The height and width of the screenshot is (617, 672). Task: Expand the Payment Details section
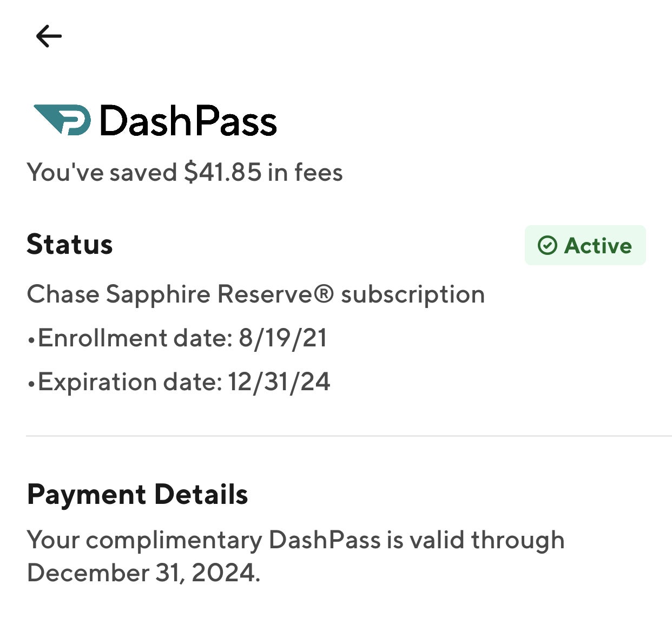pos(138,494)
